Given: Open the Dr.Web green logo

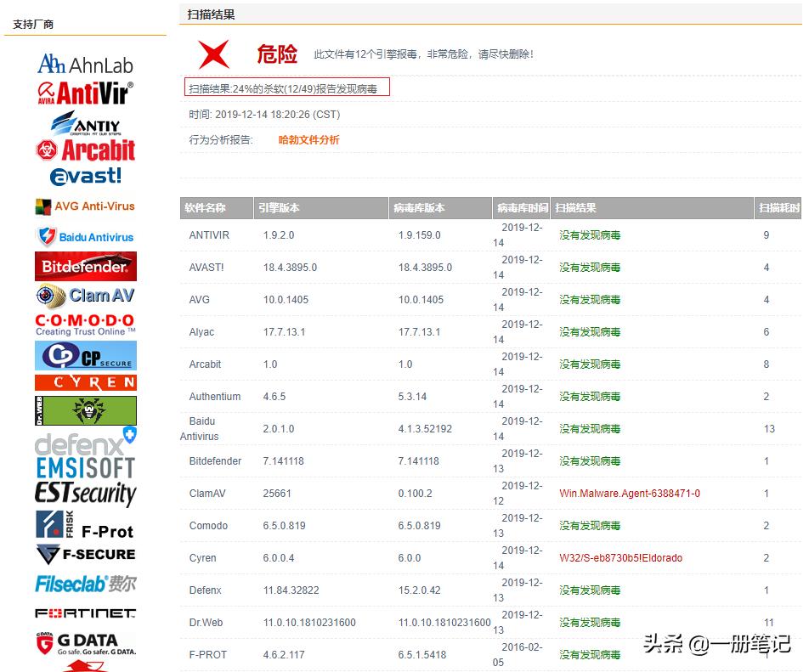Looking at the screenshot, I should click(85, 410).
